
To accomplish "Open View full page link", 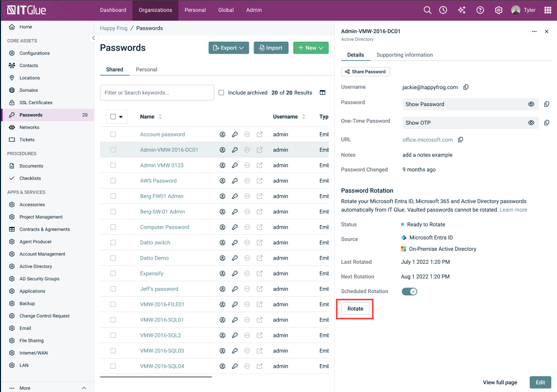I will (500, 382).
